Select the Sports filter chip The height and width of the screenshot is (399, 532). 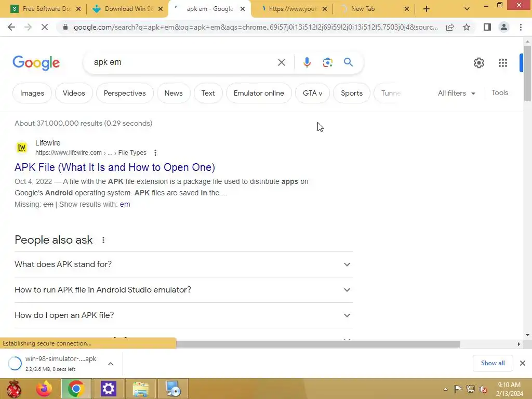(352, 93)
